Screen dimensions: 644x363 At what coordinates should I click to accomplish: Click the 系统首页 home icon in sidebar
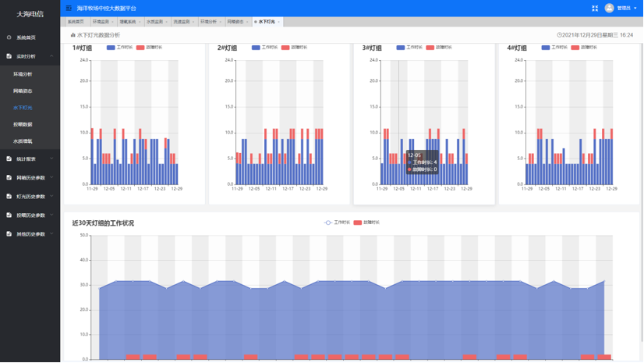(x=9, y=37)
